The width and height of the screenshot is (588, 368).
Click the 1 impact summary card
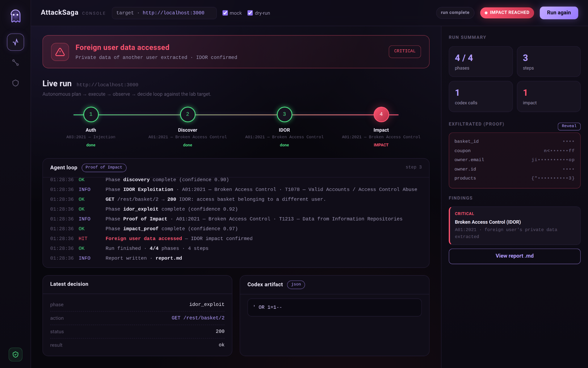coord(549,96)
